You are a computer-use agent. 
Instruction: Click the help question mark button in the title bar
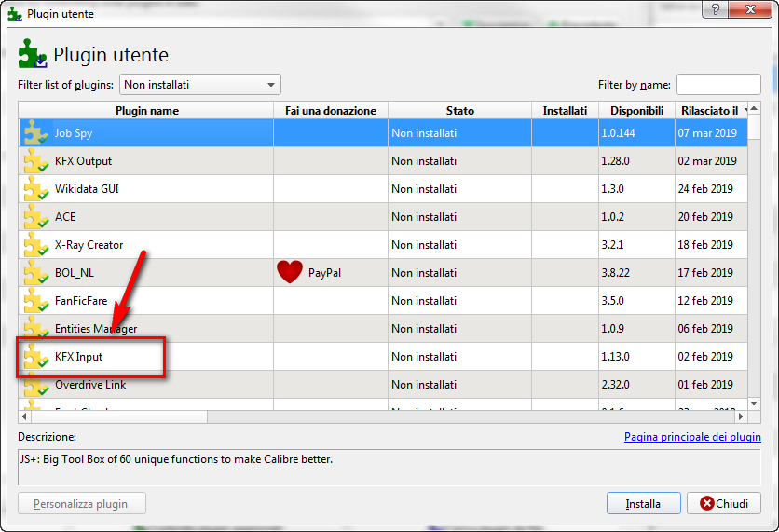(716, 9)
